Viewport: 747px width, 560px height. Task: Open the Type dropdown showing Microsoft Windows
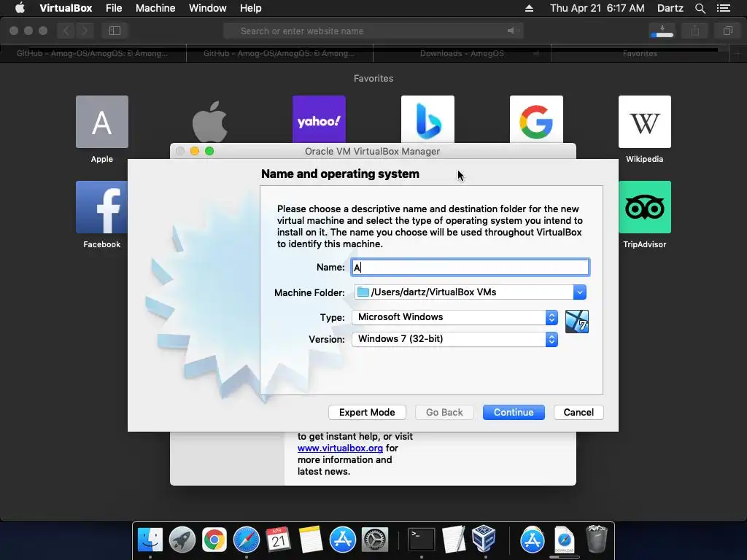454,317
